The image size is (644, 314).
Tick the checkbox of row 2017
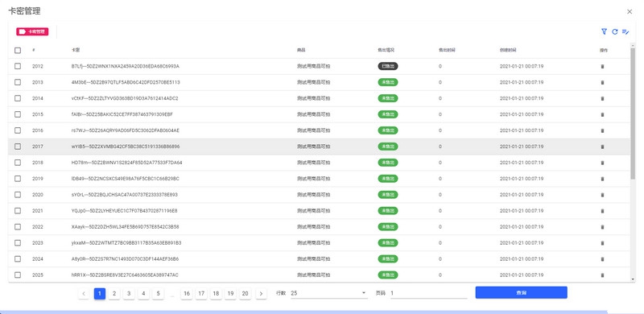18,147
